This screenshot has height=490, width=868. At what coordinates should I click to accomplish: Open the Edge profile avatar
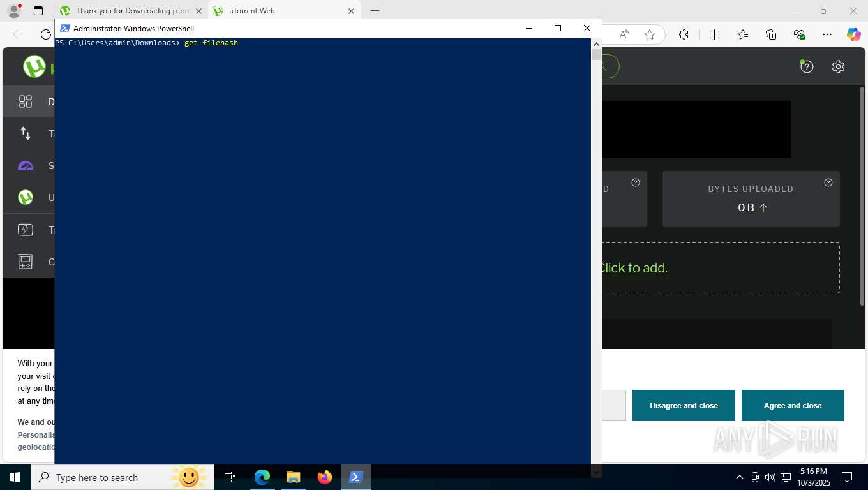click(x=13, y=11)
